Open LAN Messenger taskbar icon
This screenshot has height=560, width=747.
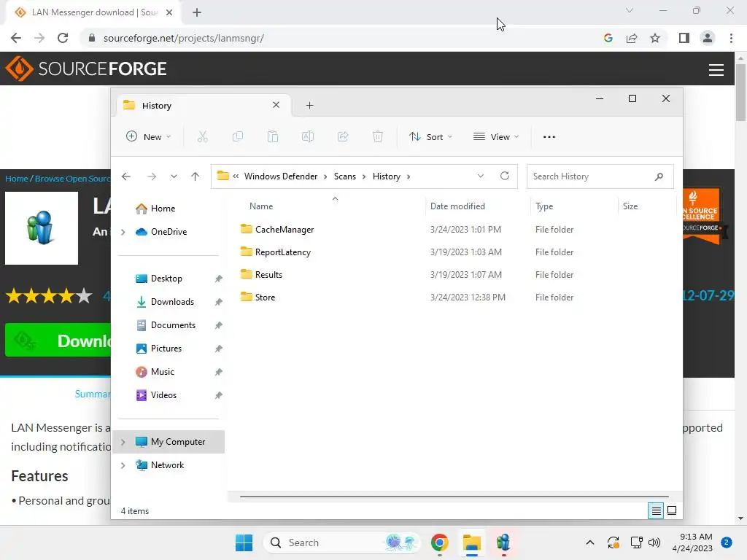click(x=503, y=542)
